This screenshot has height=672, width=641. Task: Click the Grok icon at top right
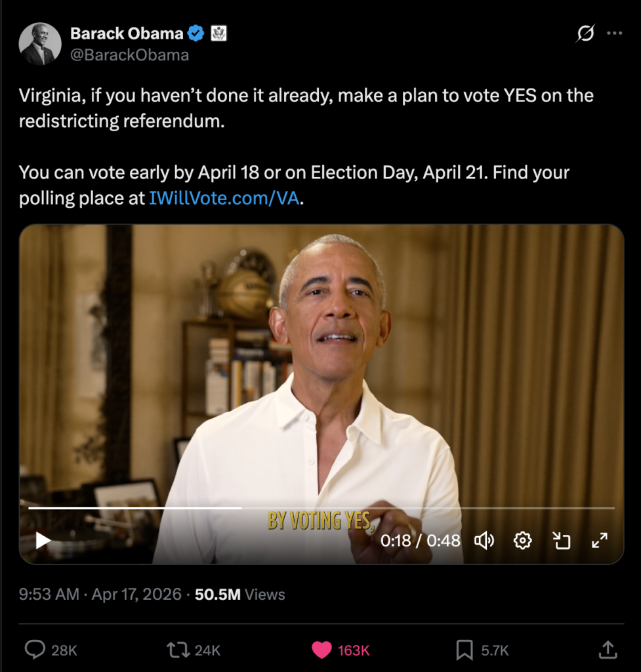585,33
